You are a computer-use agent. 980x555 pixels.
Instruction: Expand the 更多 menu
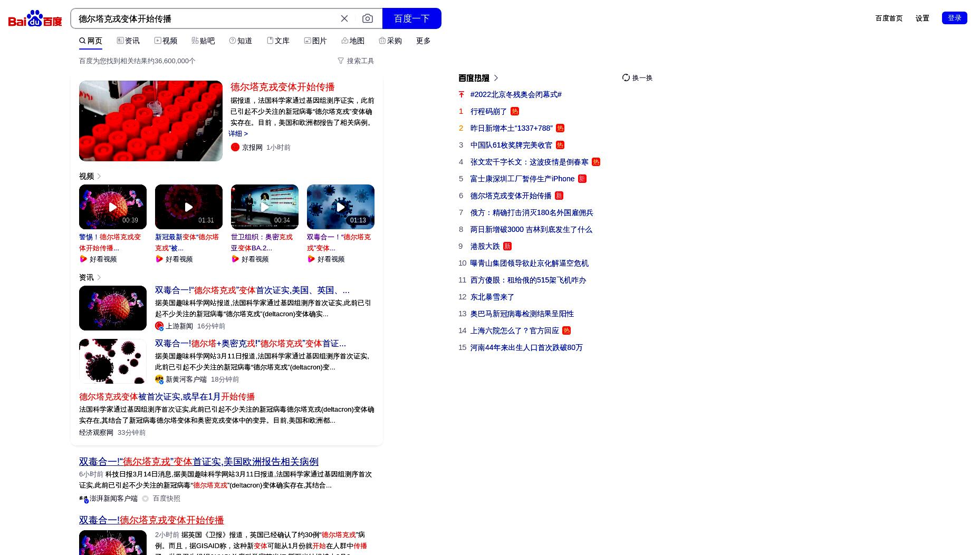[x=424, y=41]
